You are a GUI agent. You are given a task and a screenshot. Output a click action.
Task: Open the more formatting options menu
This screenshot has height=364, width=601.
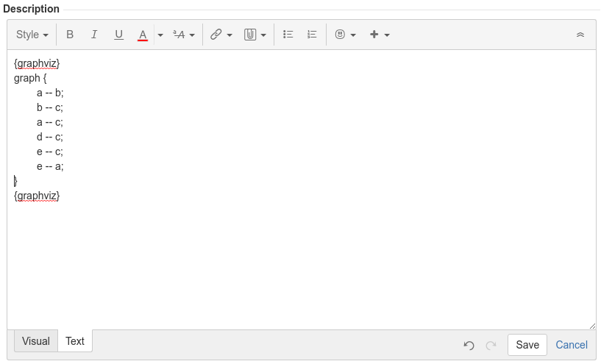point(183,35)
